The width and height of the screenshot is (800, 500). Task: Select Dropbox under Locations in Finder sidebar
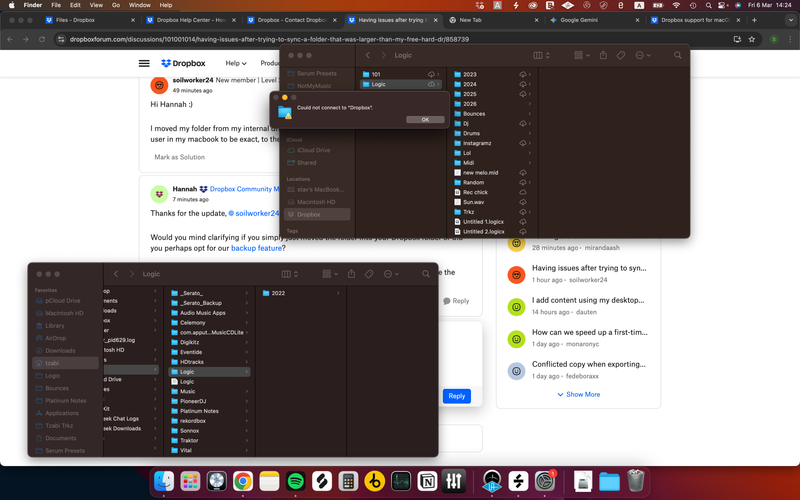309,214
